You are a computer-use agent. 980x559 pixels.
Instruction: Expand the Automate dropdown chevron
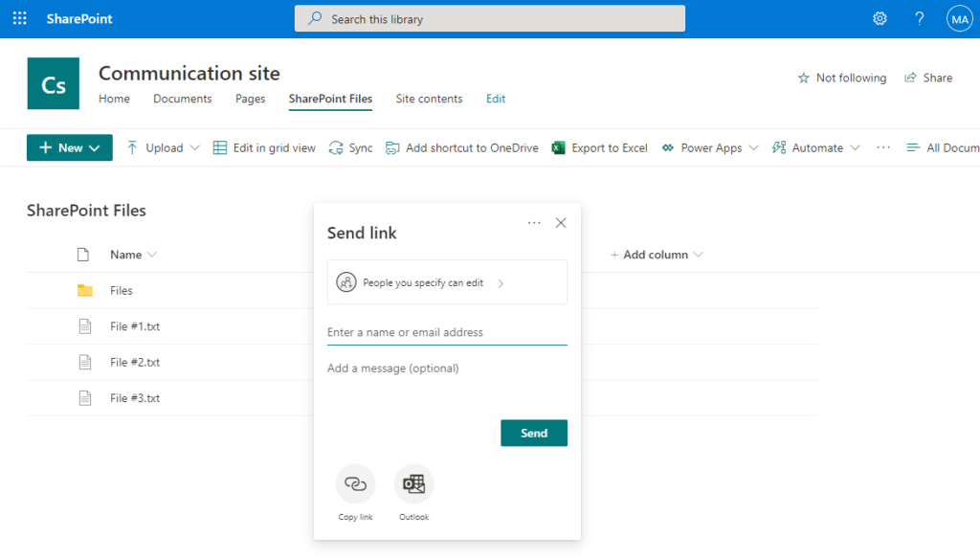click(855, 148)
